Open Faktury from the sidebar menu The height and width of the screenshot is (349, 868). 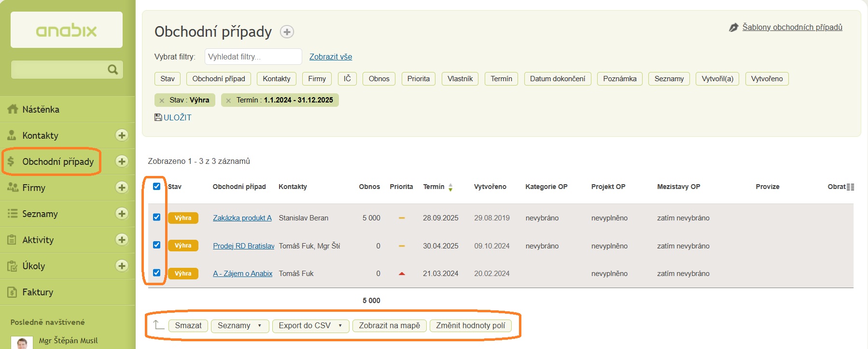click(38, 292)
